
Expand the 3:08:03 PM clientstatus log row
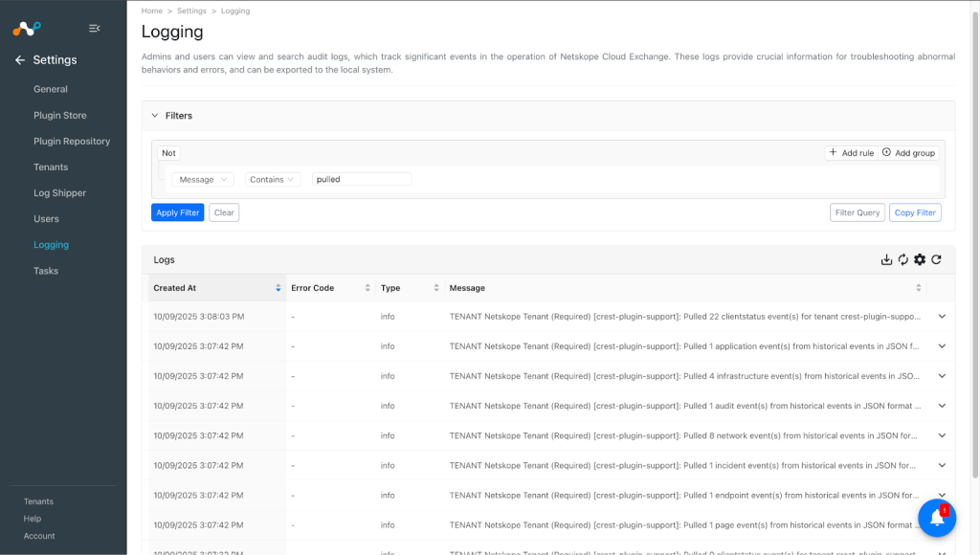942,316
